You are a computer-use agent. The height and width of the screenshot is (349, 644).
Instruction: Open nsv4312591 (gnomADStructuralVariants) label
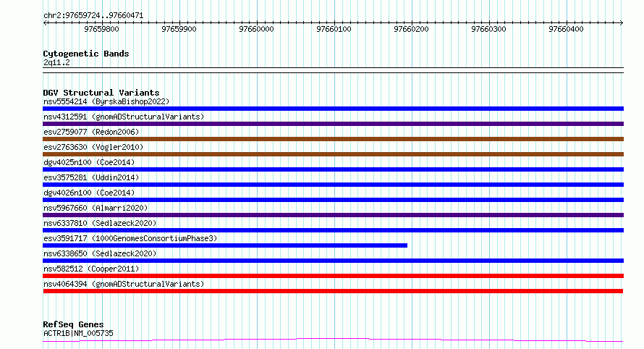coord(124,117)
